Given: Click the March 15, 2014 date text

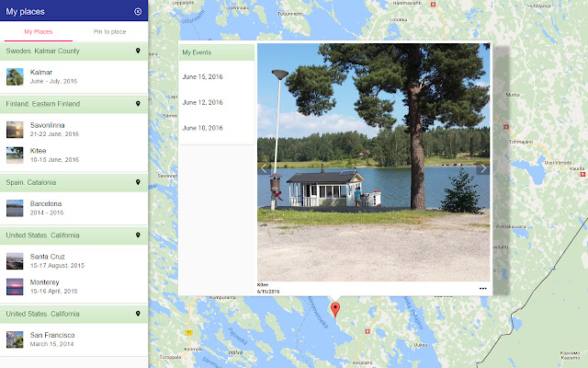Looking at the screenshot, I should coord(51,344).
